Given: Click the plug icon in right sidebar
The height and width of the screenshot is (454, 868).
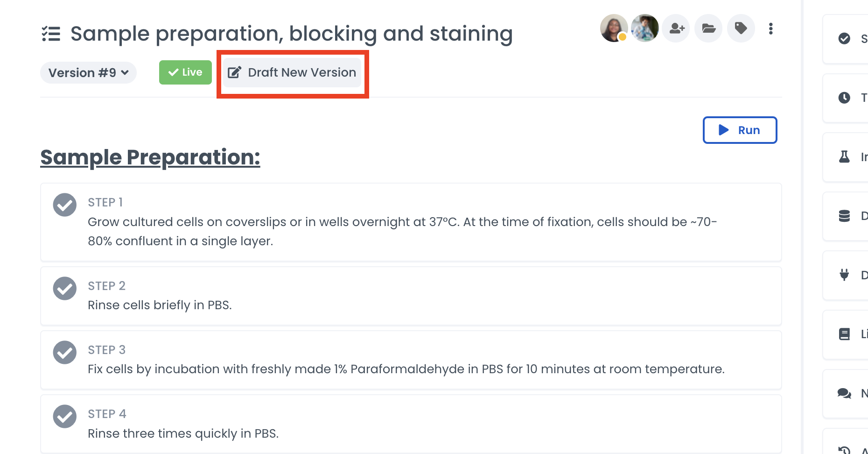Looking at the screenshot, I should [844, 275].
